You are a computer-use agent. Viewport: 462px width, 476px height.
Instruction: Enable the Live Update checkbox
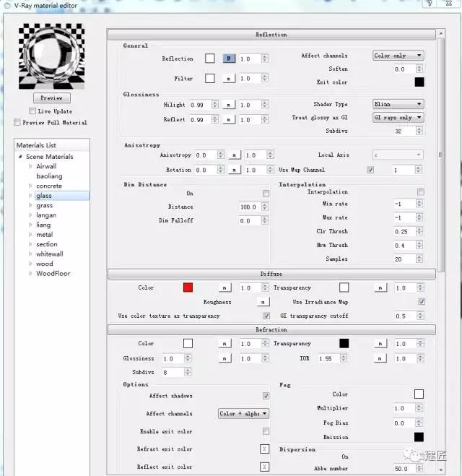click(32, 111)
